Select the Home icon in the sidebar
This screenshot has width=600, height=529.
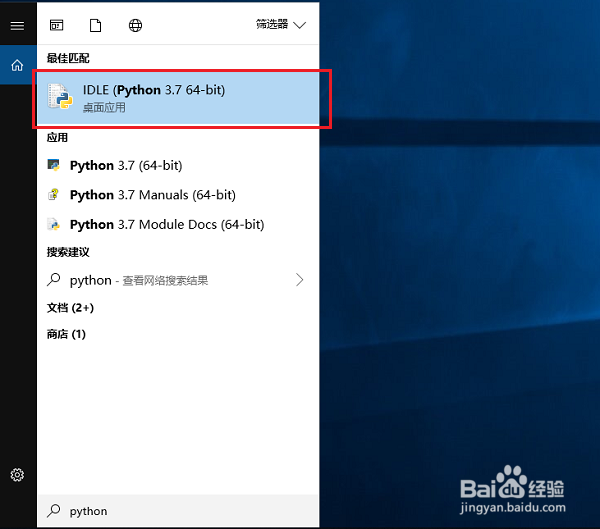pyautogui.click(x=17, y=65)
